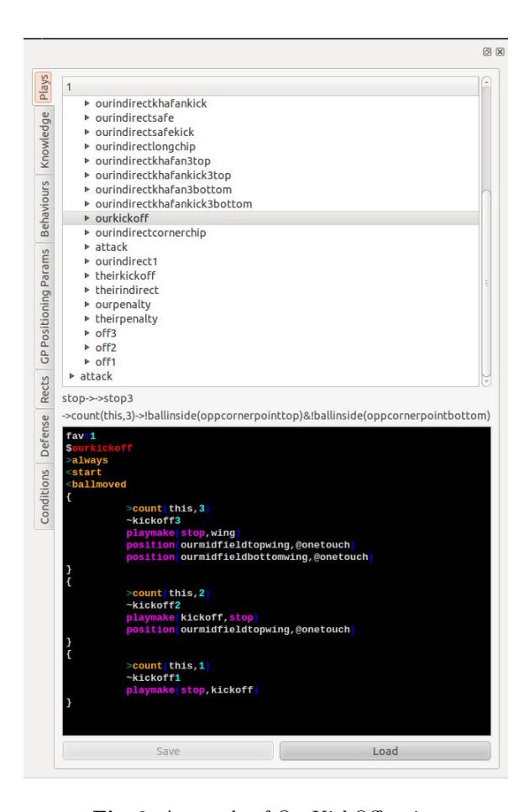Click the tree column header labeled 1
This screenshot has width=524, height=812.
[x=270, y=87]
